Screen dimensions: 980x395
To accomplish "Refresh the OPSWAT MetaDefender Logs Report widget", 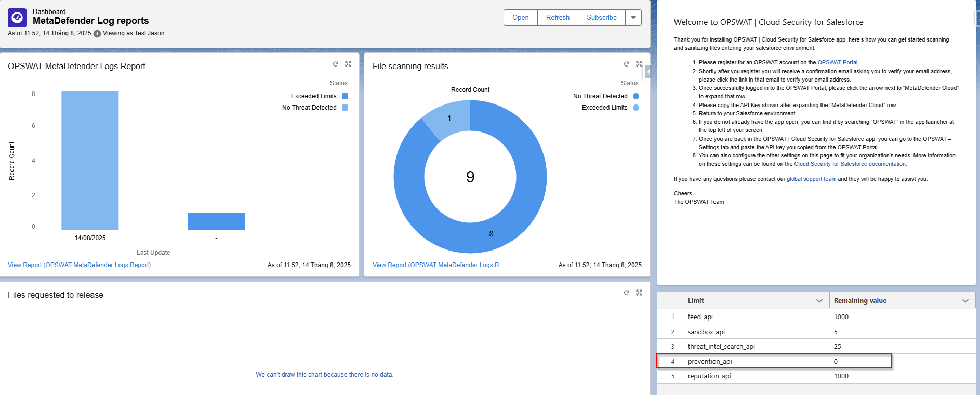I will tap(336, 64).
